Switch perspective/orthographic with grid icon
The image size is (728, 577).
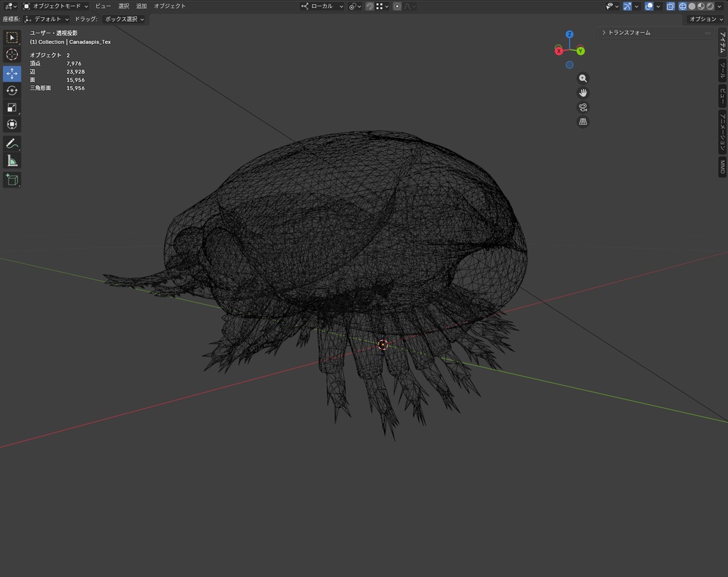pos(583,122)
